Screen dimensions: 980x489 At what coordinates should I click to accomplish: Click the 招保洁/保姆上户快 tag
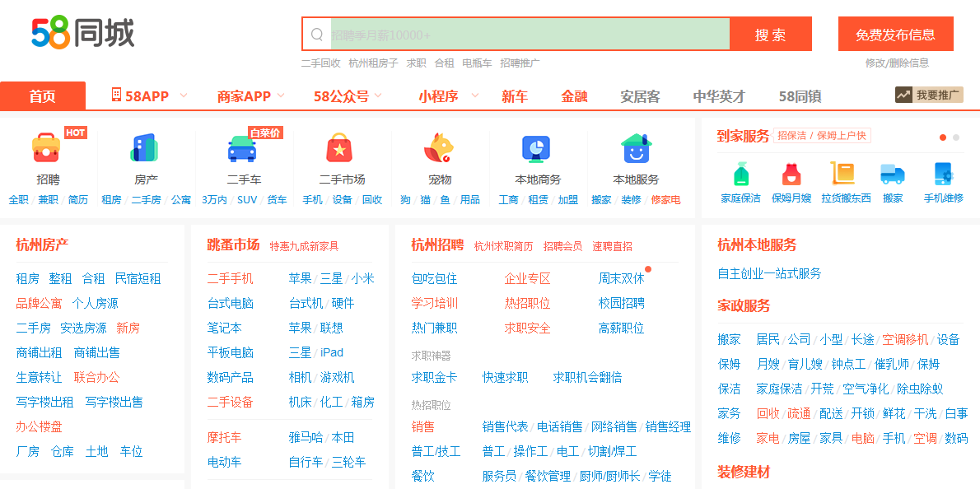click(822, 136)
